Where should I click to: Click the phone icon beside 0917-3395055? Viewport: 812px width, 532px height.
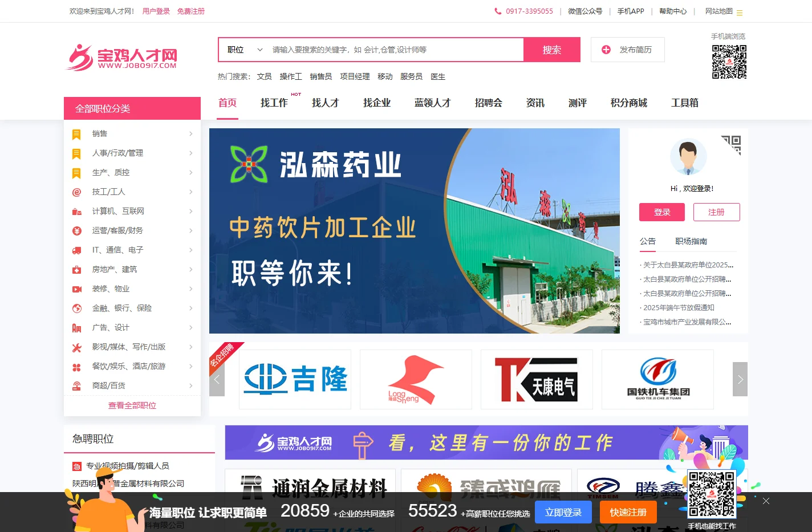coord(498,11)
